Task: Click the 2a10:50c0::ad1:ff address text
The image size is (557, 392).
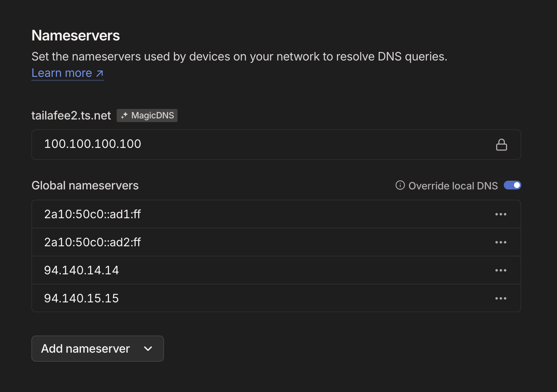Action: coord(93,214)
